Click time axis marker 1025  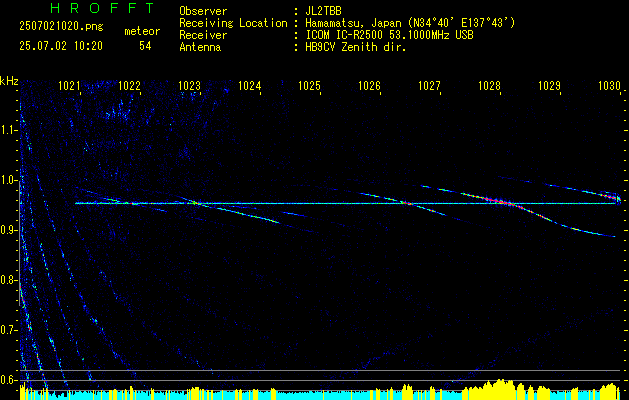[x=309, y=85]
